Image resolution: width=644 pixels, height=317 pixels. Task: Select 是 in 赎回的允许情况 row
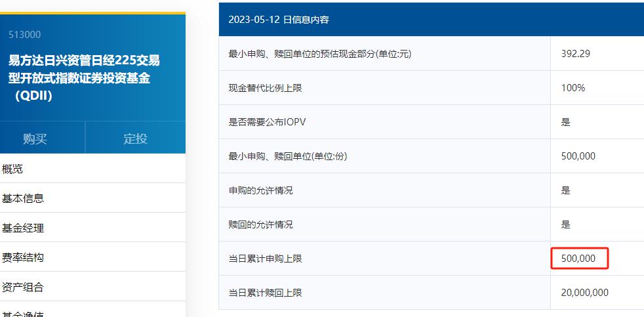tap(566, 224)
